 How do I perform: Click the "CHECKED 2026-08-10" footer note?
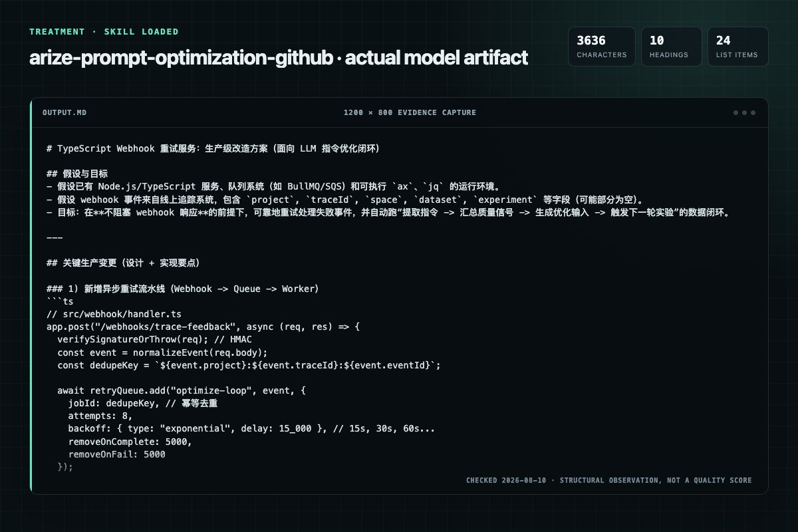click(609, 480)
